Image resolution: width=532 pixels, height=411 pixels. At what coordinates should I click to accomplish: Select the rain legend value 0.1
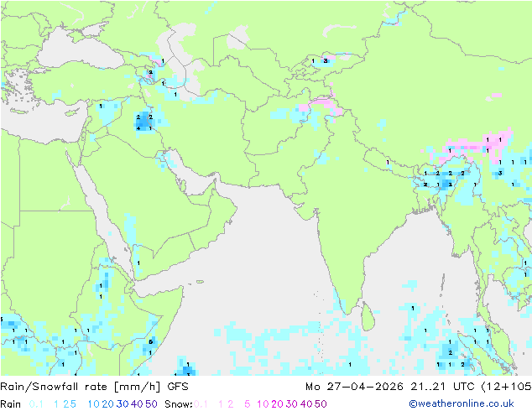click(36, 404)
